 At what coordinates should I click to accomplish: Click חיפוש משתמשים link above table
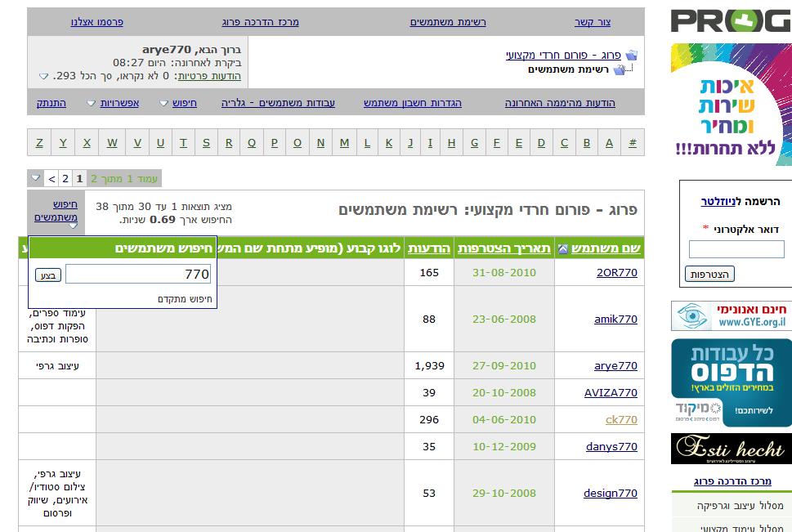56,211
